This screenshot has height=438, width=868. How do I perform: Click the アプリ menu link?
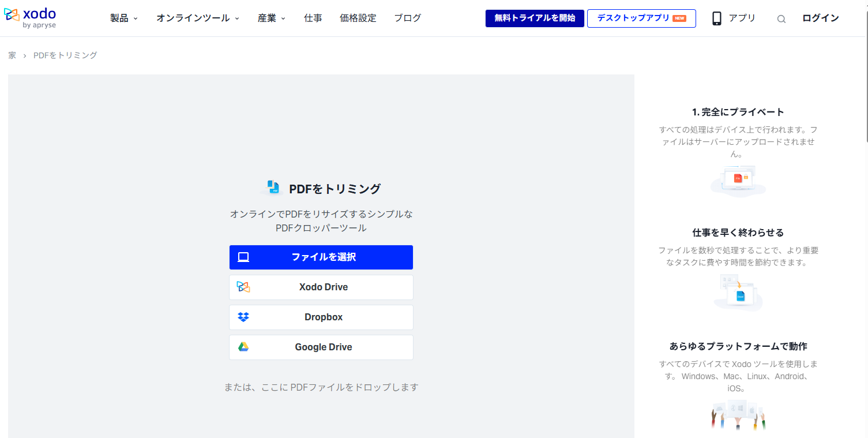tap(742, 18)
